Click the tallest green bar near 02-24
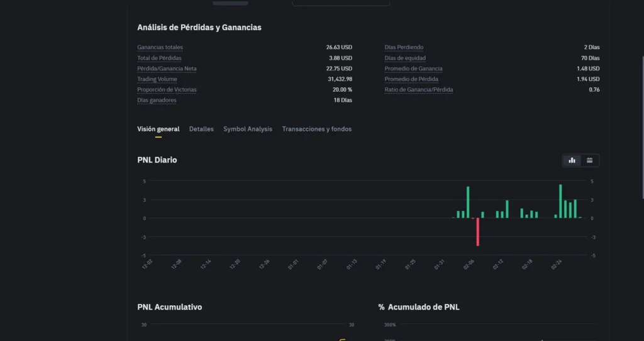Image resolution: width=644 pixels, height=341 pixels. [x=560, y=201]
